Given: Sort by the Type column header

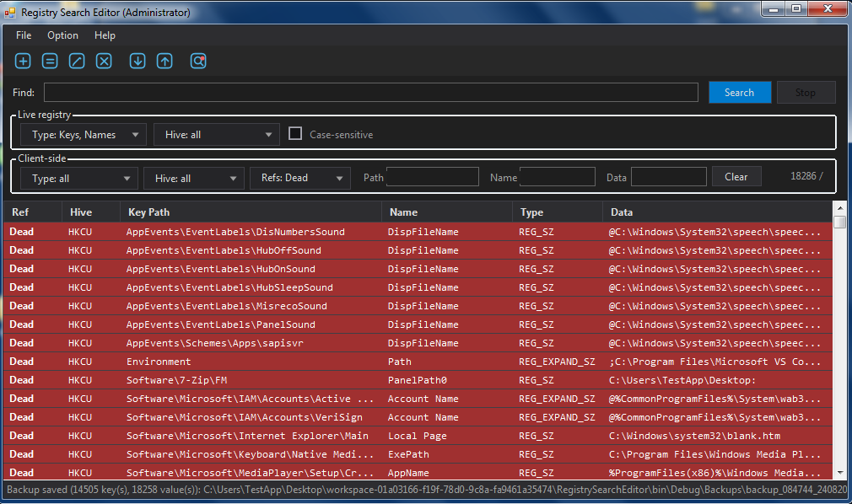Looking at the screenshot, I should click(558, 212).
